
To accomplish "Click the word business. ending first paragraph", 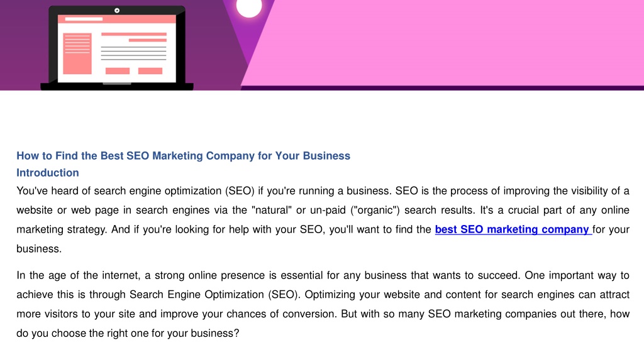I will pyautogui.click(x=39, y=249).
